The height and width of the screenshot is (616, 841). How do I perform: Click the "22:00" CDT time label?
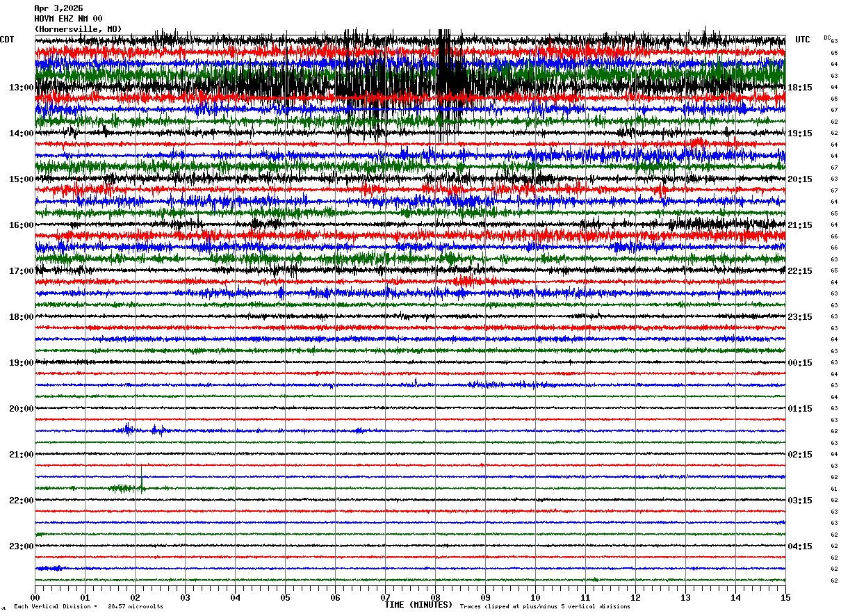22,501
